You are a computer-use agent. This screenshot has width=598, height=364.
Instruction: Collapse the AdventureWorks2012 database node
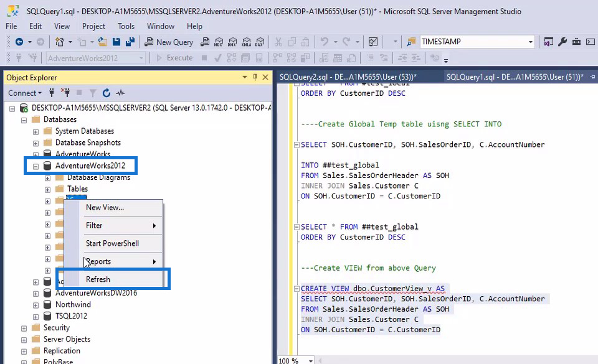[x=36, y=166]
